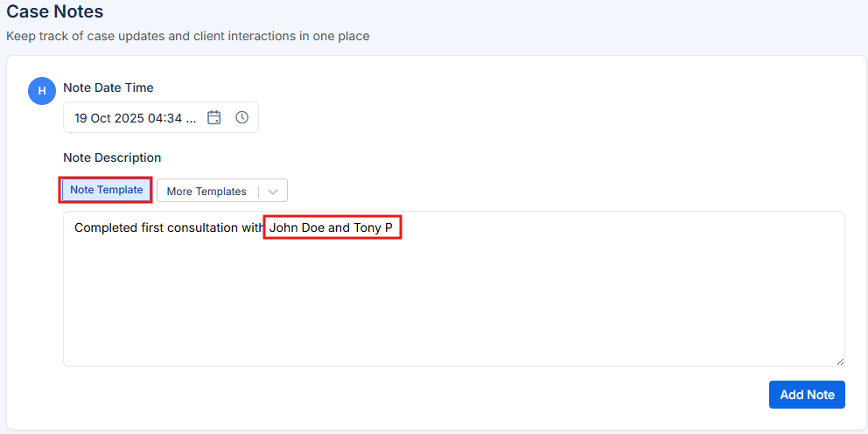Click the Note Template button
The image size is (868, 434).
click(106, 190)
